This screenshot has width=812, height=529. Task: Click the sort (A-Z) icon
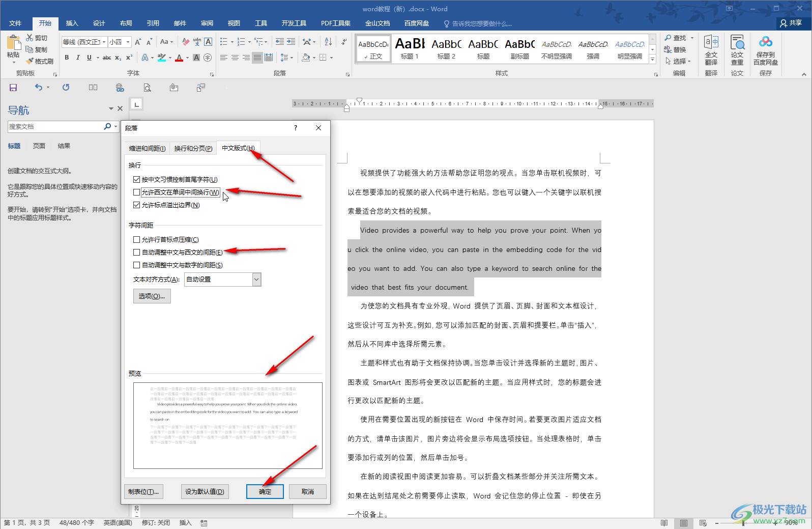click(x=328, y=42)
